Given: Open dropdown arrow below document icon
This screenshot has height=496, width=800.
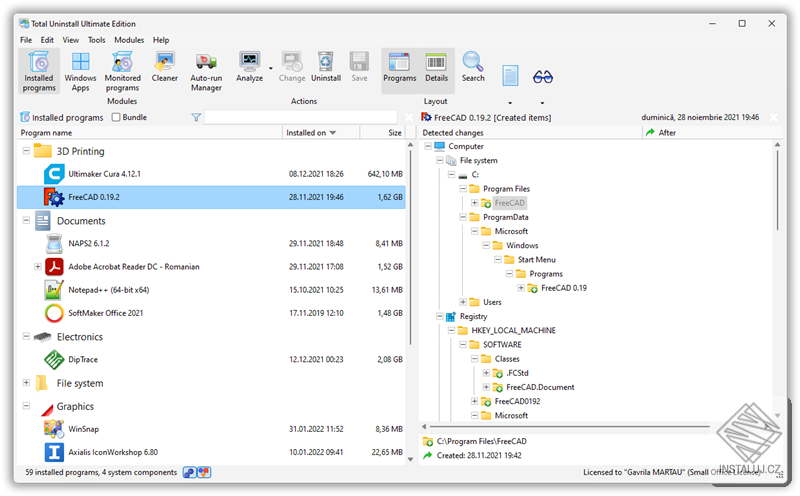Looking at the screenshot, I should (510, 103).
